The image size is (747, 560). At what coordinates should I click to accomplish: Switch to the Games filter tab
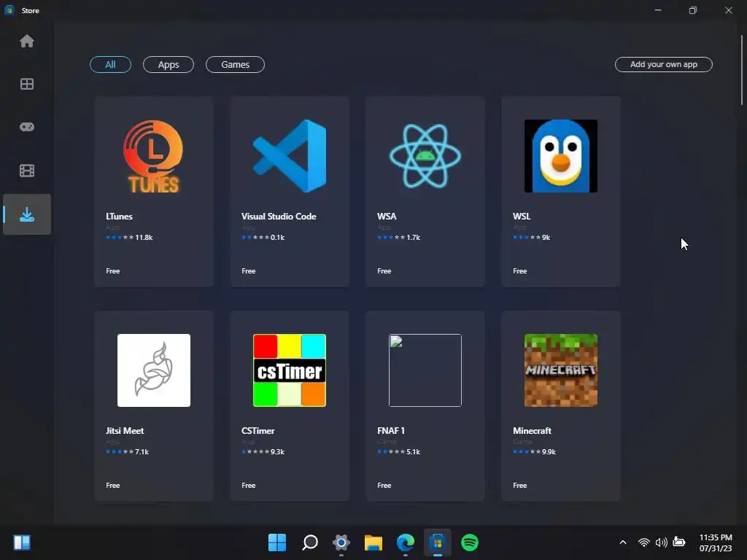pyautogui.click(x=235, y=64)
